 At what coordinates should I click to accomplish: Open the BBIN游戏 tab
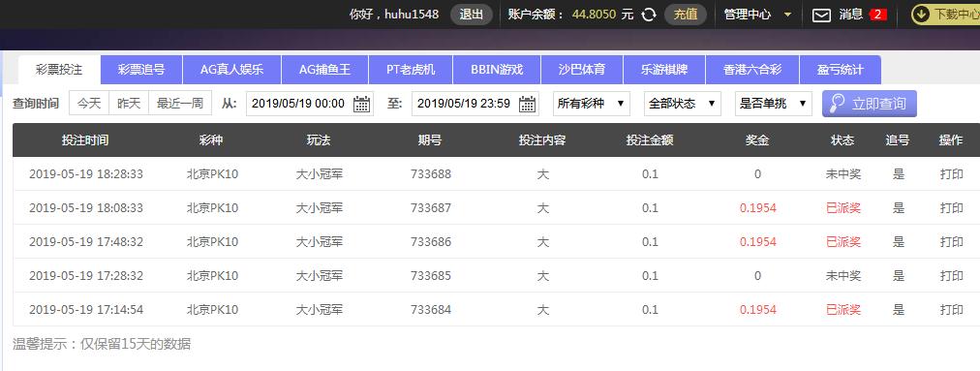tap(496, 70)
